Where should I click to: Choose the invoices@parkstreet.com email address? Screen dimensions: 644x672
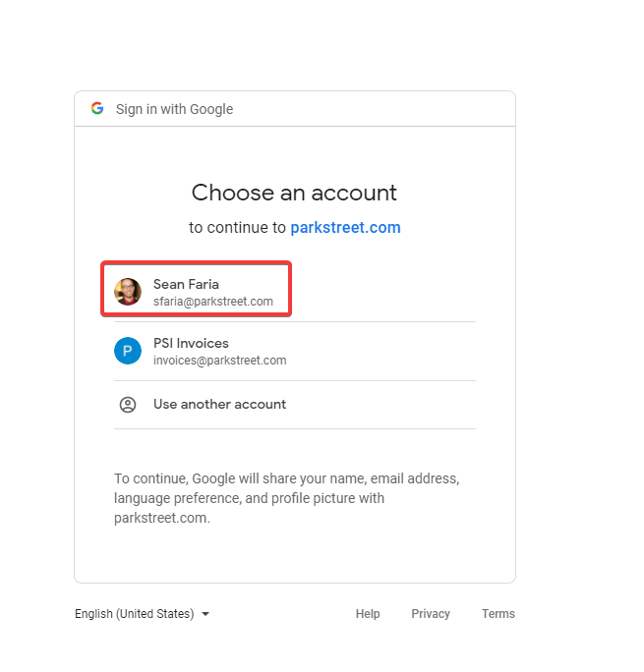coord(220,361)
